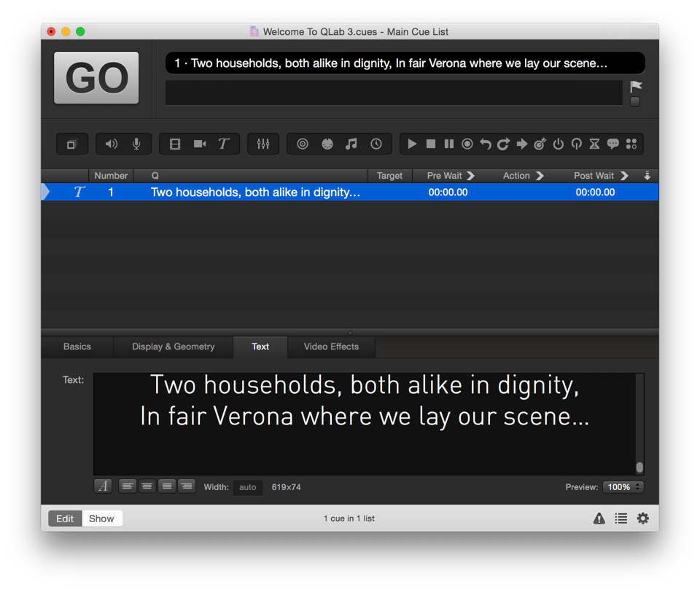
Task: Open the warnings triangle in status bar
Action: coord(599,519)
